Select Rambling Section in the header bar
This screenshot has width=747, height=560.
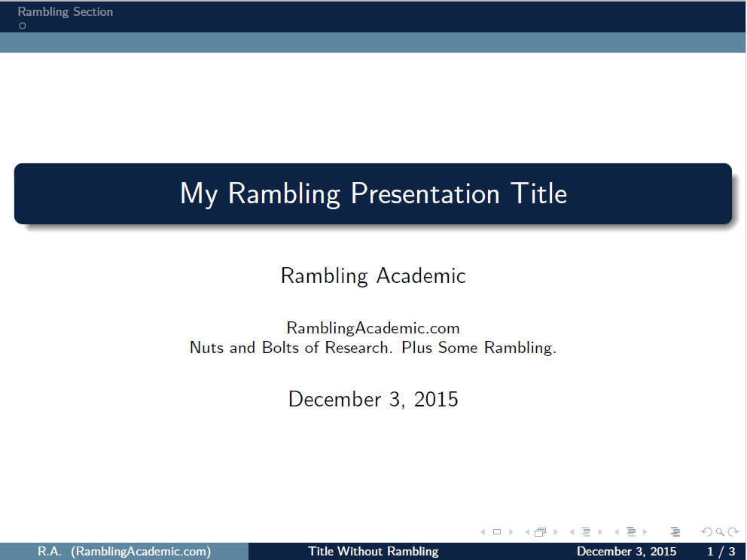pyautogui.click(x=65, y=11)
